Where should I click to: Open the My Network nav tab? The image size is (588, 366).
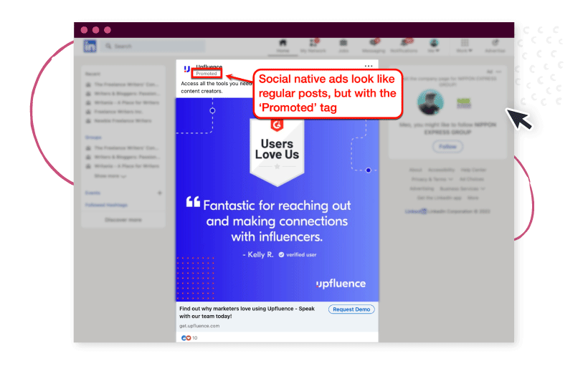(x=313, y=46)
